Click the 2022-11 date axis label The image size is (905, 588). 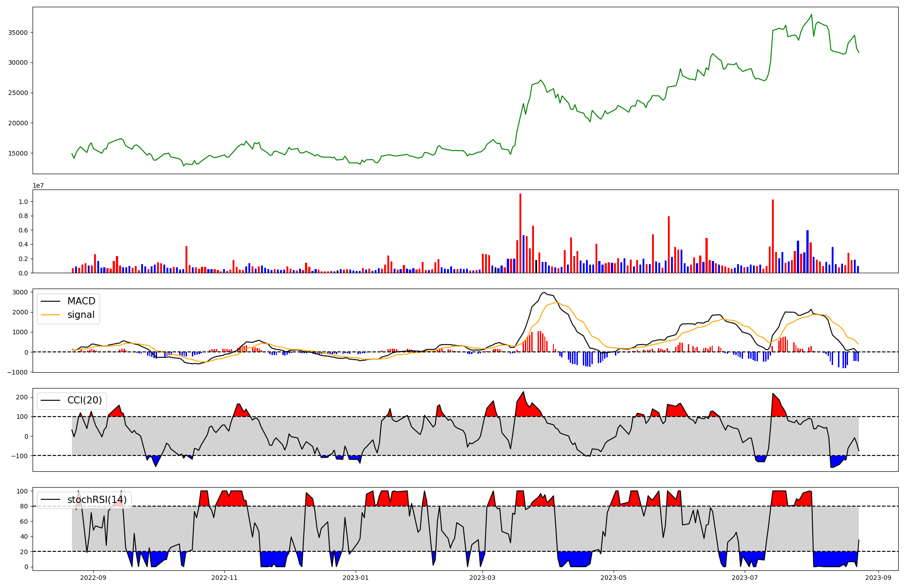224,578
